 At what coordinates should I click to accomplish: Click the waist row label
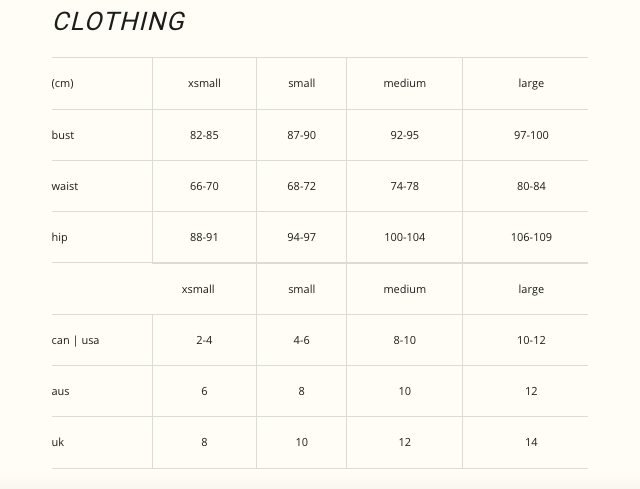tap(64, 186)
